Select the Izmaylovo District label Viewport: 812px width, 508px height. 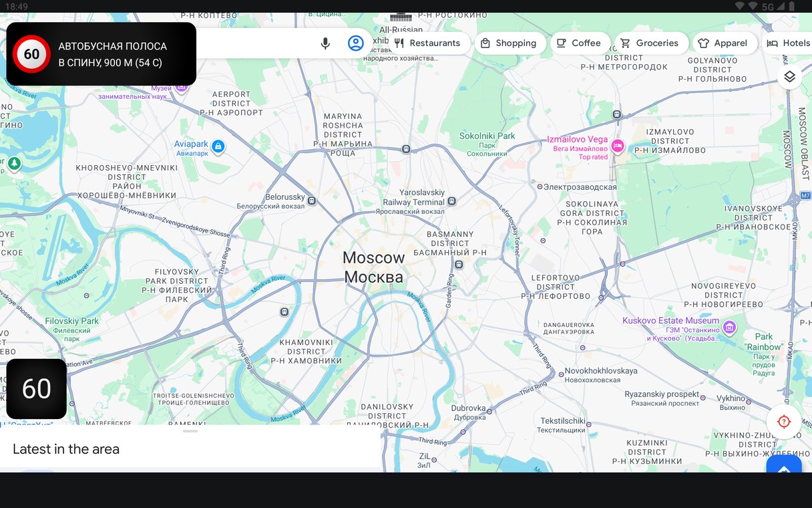[670, 141]
